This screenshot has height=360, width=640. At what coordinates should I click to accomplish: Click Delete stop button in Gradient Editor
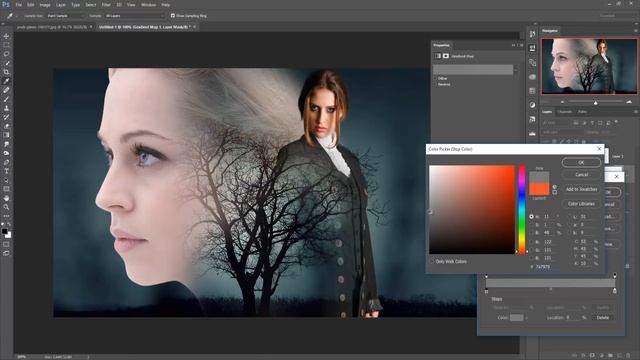(x=602, y=318)
